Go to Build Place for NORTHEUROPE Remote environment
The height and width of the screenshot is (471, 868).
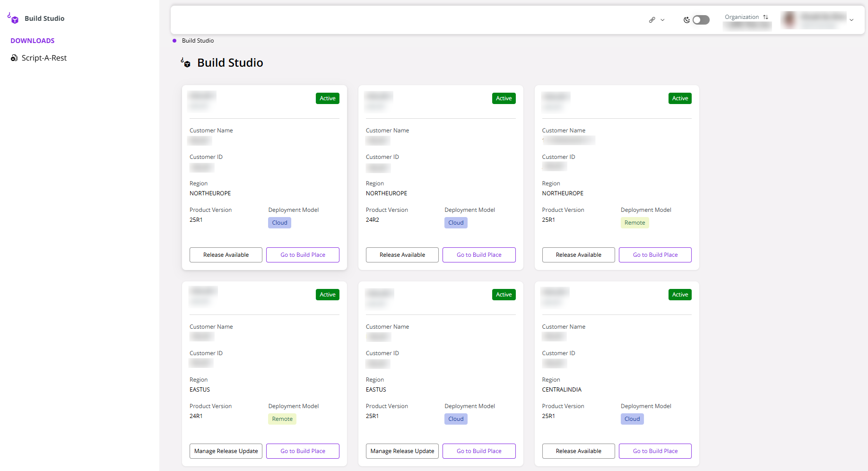tap(655, 255)
